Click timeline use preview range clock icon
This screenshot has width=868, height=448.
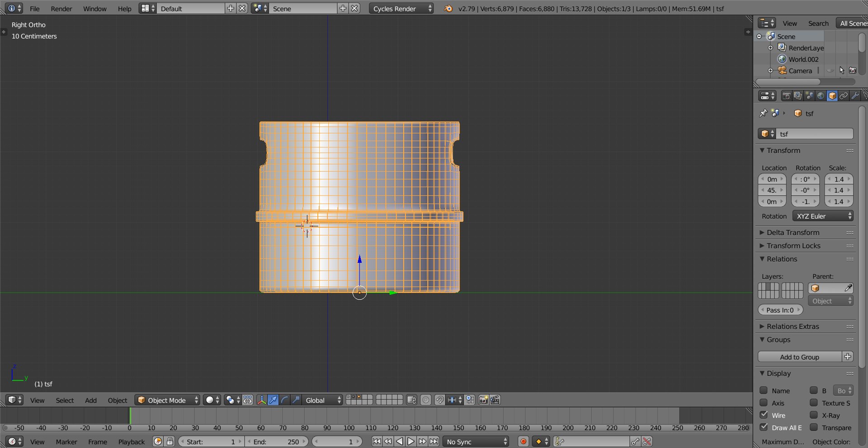click(x=158, y=442)
